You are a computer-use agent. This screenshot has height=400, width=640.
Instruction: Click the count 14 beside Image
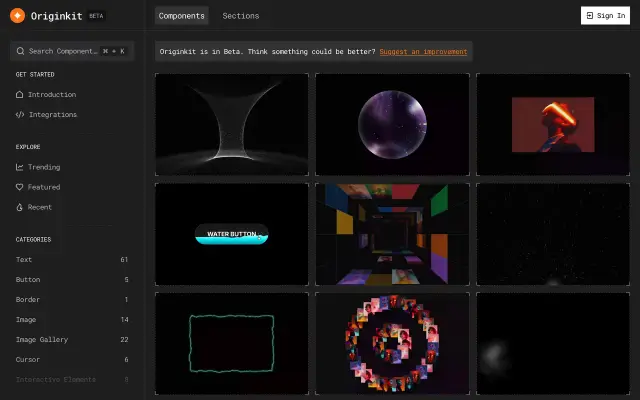(124, 320)
